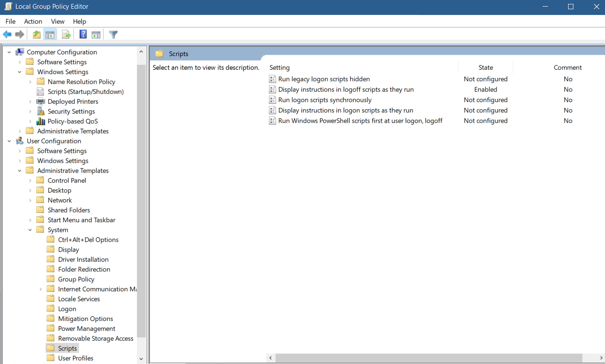Open the View menu
The height and width of the screenshot is (364, 605).
pyautogui.click(x=58, y=21)
